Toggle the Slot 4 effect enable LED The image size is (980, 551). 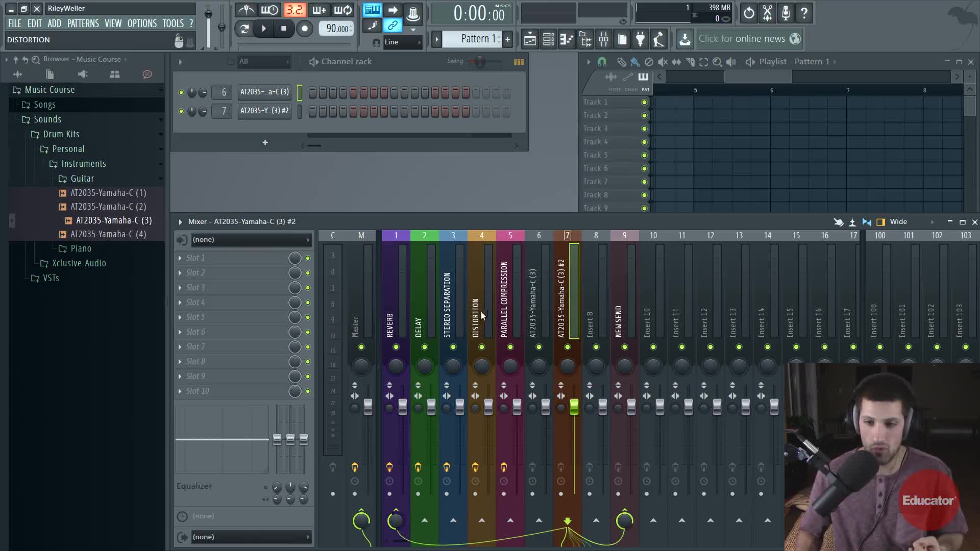[x=308, y=303]
